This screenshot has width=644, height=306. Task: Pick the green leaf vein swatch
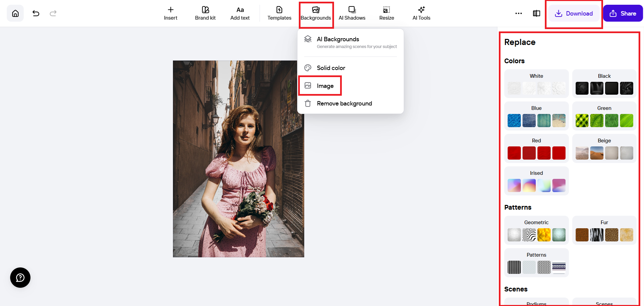(597, 121)
